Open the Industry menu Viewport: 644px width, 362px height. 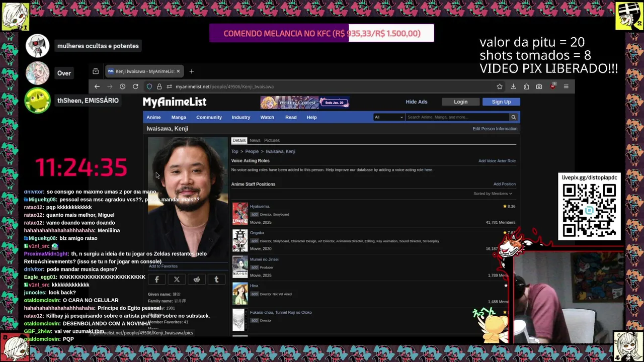[x=241, y=117]
